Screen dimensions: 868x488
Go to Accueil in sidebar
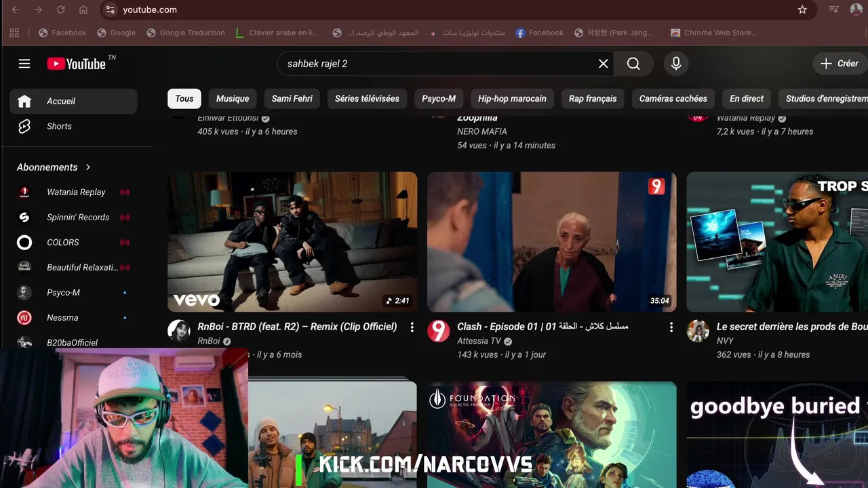[x=73, y=101]
